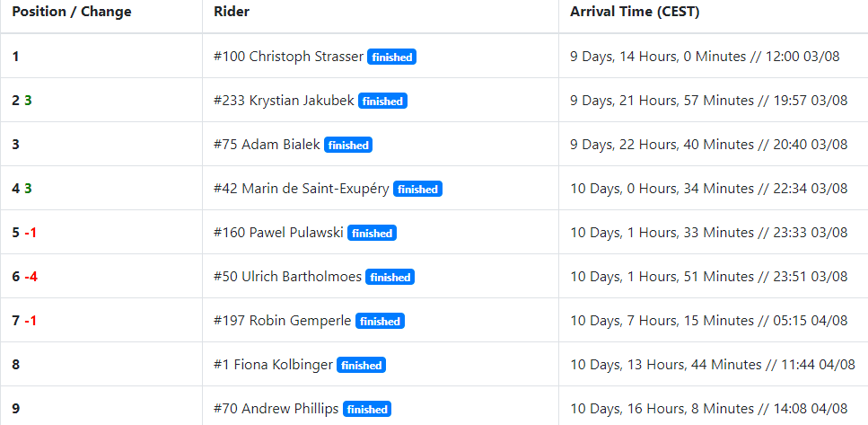Click the finished badge for Robin Gemperle
This screenshot has height=425, width=868.
click(x=380, y=321)
